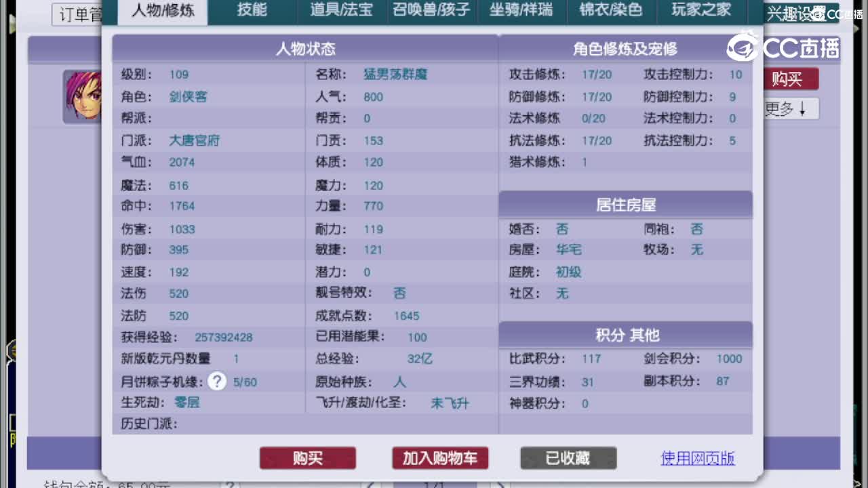Click the question mark beside 月饼粽子机缘

point(216,382)
